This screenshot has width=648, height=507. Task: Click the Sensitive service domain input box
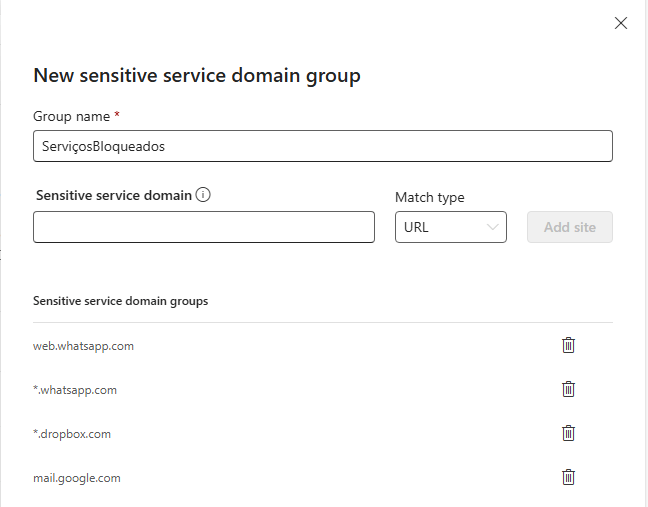(x=204, y=227)
